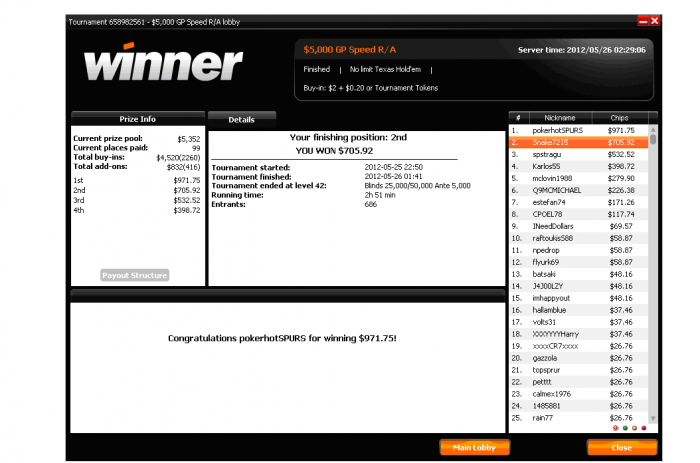
Task: Select player batsaki in the list
Action: coord(579,274)
